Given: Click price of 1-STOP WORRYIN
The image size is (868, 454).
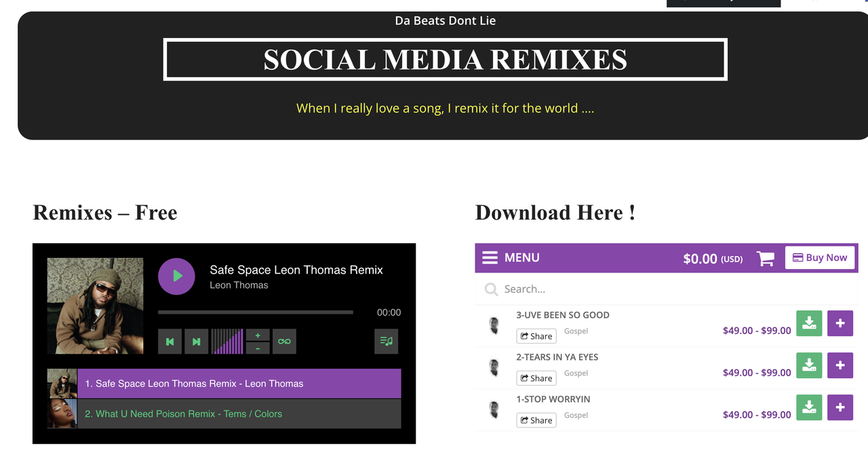Looking at the screenshot, I should pos(757,415).
